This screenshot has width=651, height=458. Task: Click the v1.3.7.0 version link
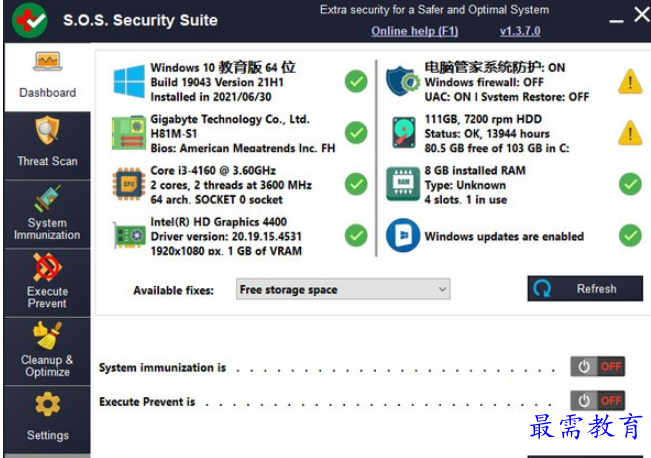click(520, 31)
